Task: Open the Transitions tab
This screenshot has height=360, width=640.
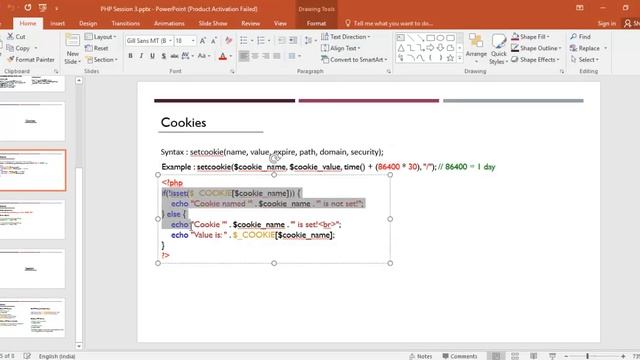Action: (126, 23)
